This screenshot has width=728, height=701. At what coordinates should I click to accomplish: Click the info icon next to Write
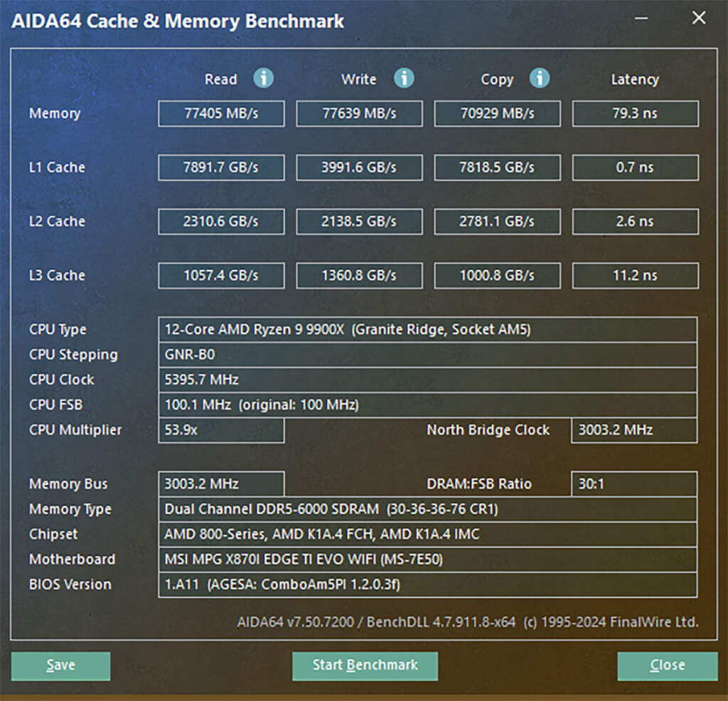[x=405, y=79]
